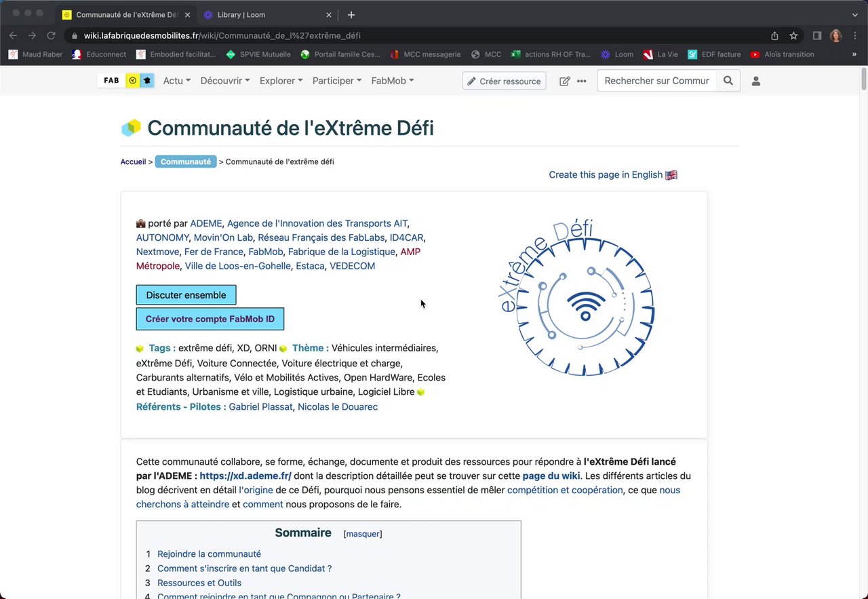
Task: Jump to Rejoindre la communauté section
Action: (209, 554)
